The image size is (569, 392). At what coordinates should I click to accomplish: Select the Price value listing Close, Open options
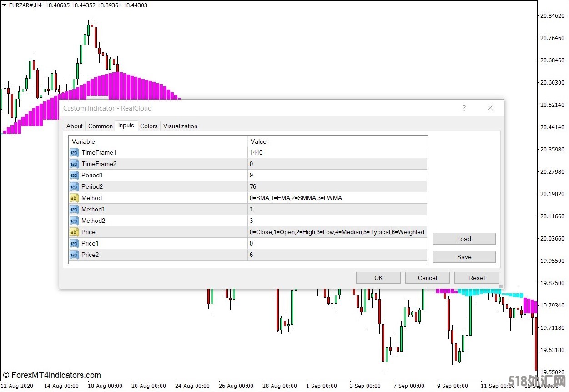coord(337,232)
